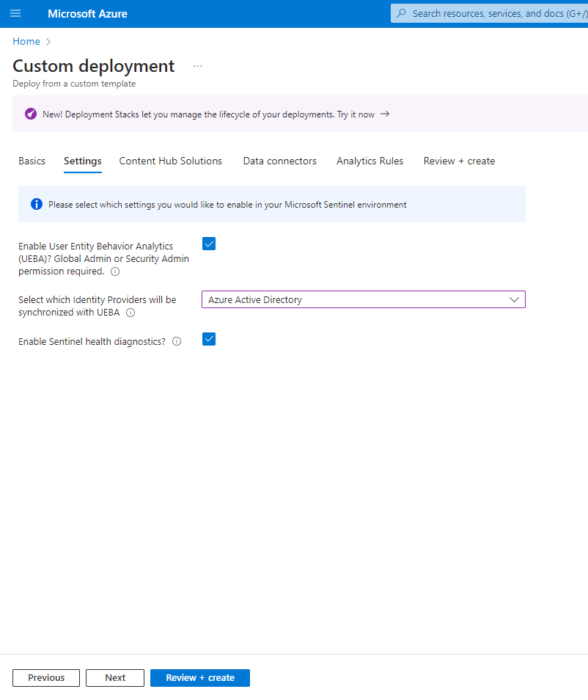Click the Select which Identity Providers label
This screenshot has width=588, height=700.
coord(98,306)
